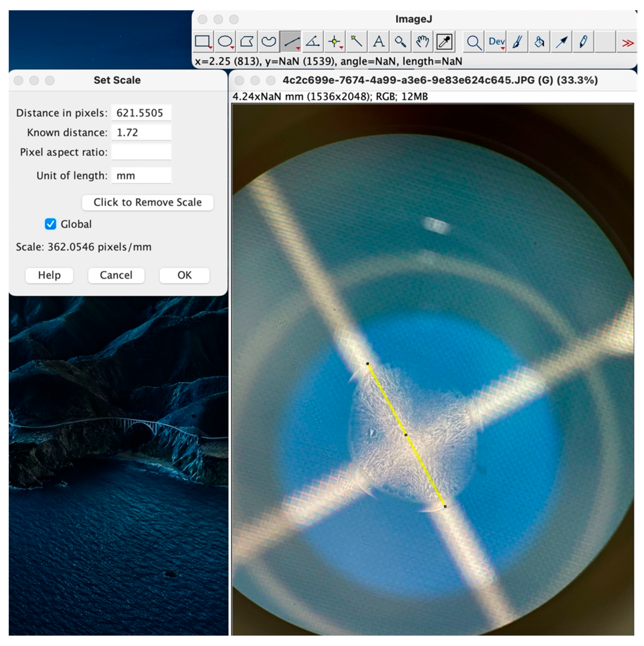Click the Known distance field
This screenshot has width=644, height=646.
coord(141,132)
